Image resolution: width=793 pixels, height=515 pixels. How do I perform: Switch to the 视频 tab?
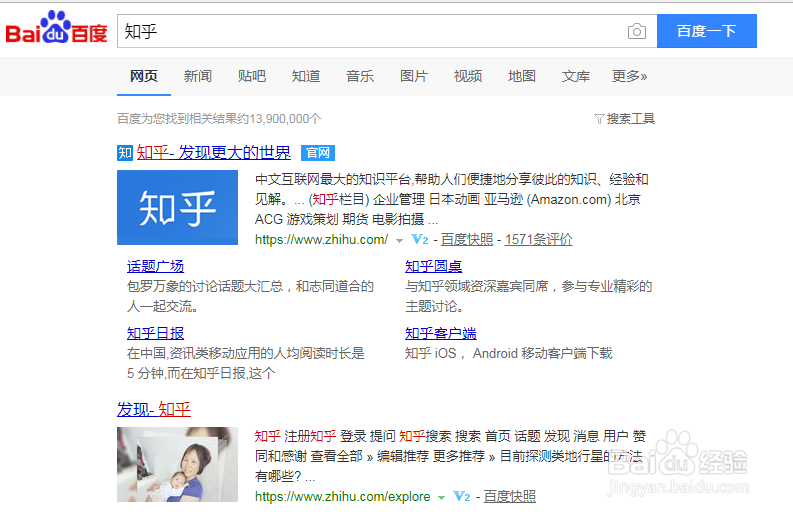click(468, 76)
